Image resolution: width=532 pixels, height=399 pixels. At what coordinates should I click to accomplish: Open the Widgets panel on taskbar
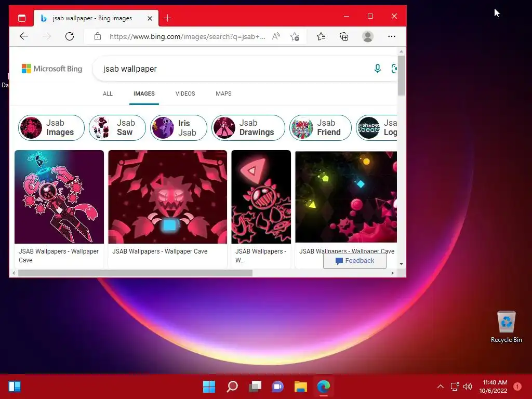coord(15,387)
